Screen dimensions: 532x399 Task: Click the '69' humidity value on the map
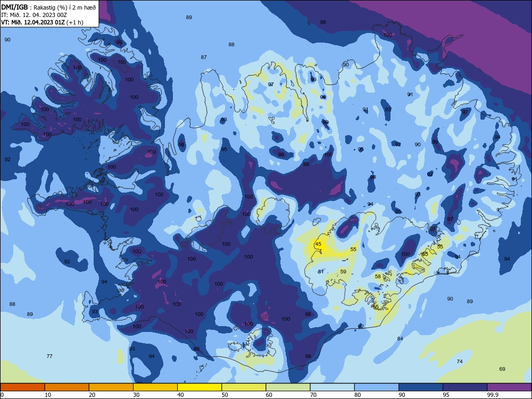[x=502, y=369]
